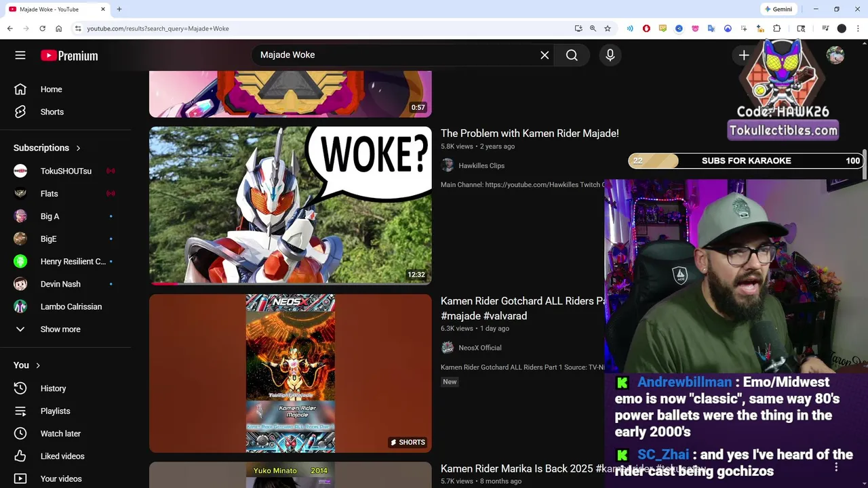Go back with the browser back arrow

[9, 28]
